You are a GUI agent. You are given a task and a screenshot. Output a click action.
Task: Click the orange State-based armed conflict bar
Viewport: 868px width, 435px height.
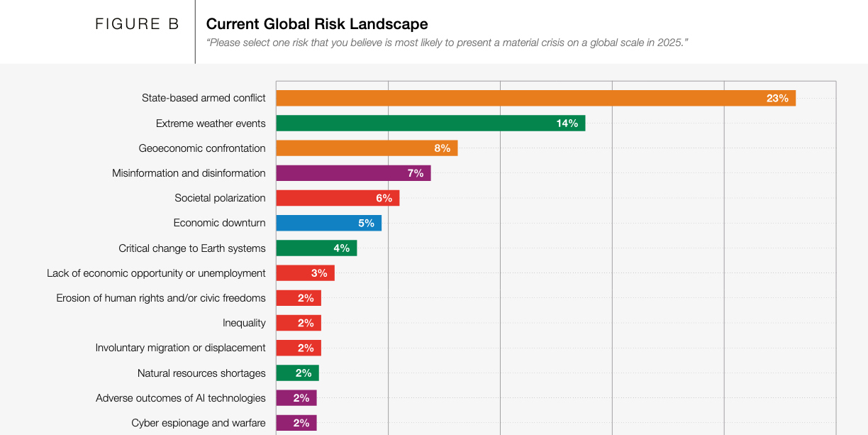tap(535, 98)
